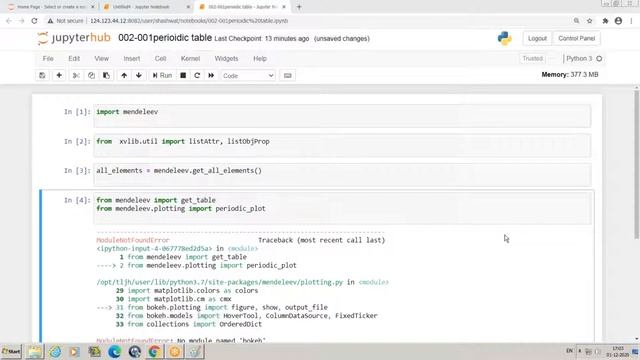The image size is (640, 360).
Task: Close the 002-001periodic table browser tab
Action: pyautogui.click(x=284, y=7)
